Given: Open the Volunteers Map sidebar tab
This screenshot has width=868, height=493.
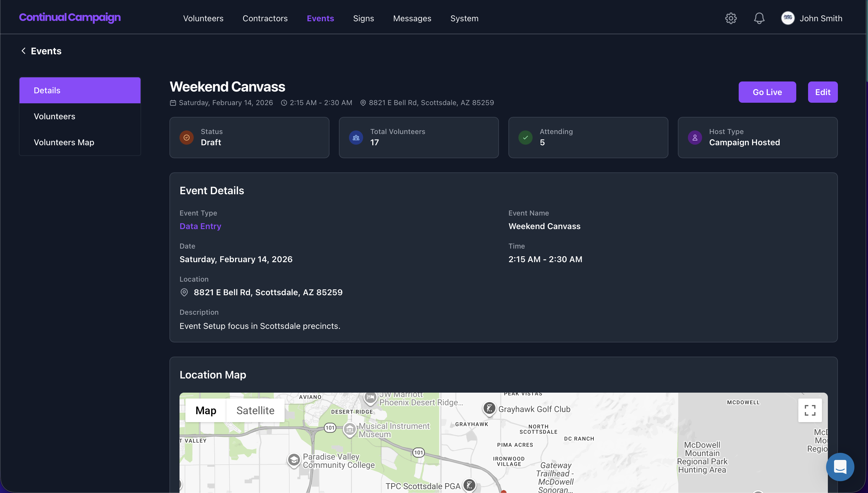Looking at the screenshot, I should 64,142.
